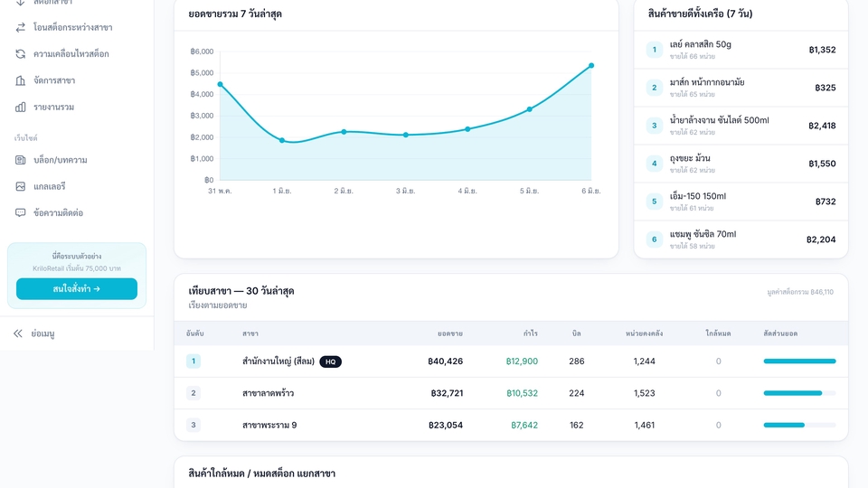Click the สนใจสั่งทำ order button

coord(77,289)
